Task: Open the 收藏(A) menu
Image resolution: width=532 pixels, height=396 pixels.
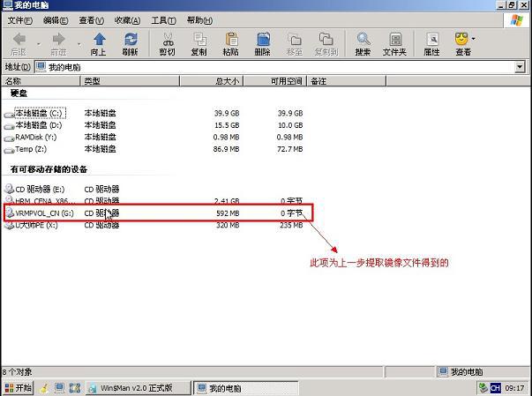Action: [127, 20]
